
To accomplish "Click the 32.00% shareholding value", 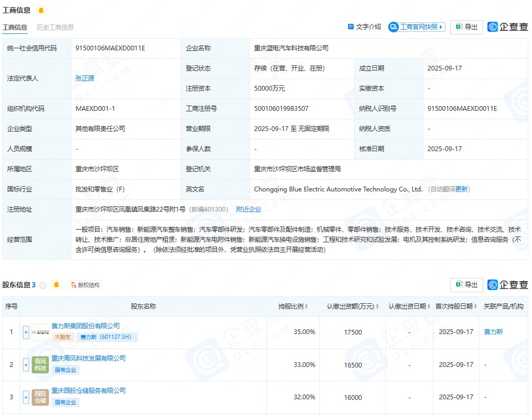I will [x=304, y=397].
